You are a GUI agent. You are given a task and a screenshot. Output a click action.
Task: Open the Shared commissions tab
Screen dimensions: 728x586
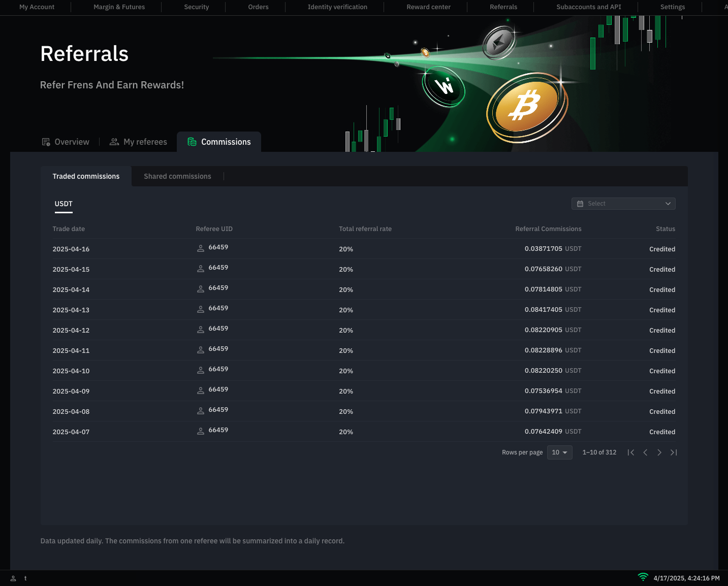(x=177, y=176)
